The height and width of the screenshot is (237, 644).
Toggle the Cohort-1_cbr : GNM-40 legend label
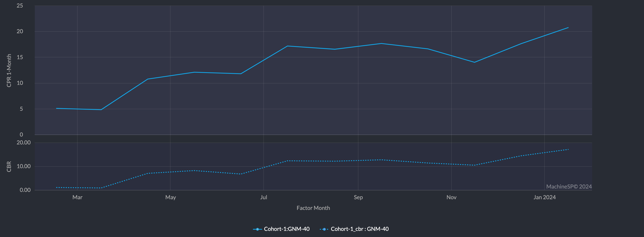tap(360, 229)
